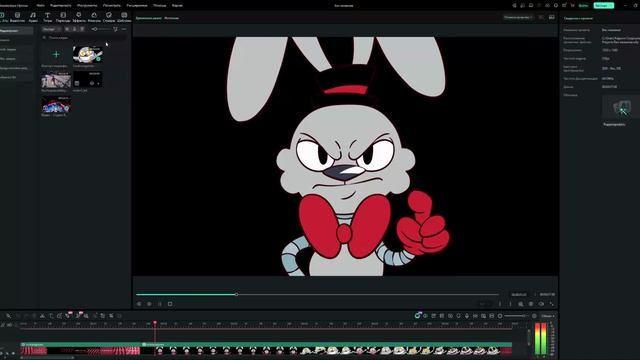
Task: Select the Временная шкала player tab
Action: tap(149, 18)
